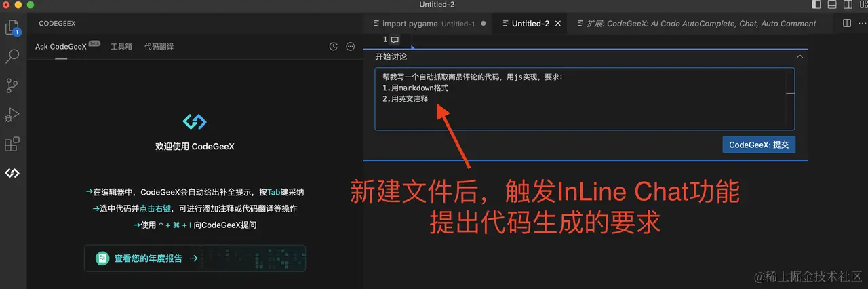Viewport: 868px width, 289px height.
Task: Split the editor to the right
Action: (847, 23)
